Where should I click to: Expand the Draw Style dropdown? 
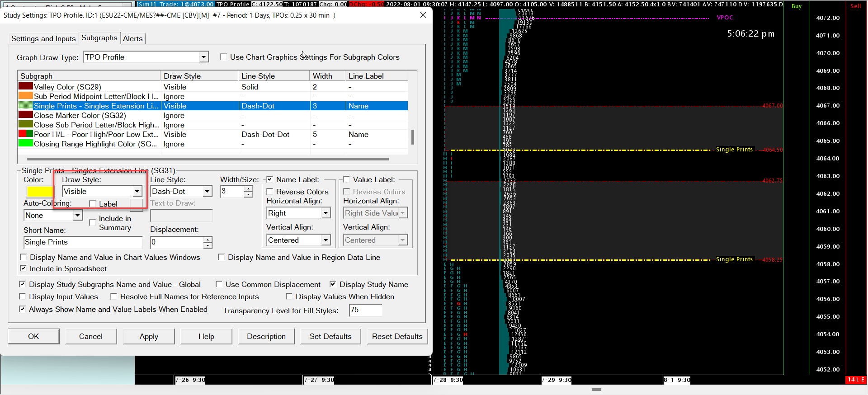[137, 192]
